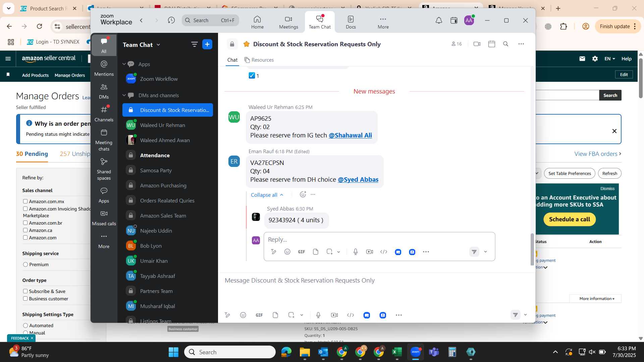Open Apps in Zoom left sidebar

tap(104, 195)
